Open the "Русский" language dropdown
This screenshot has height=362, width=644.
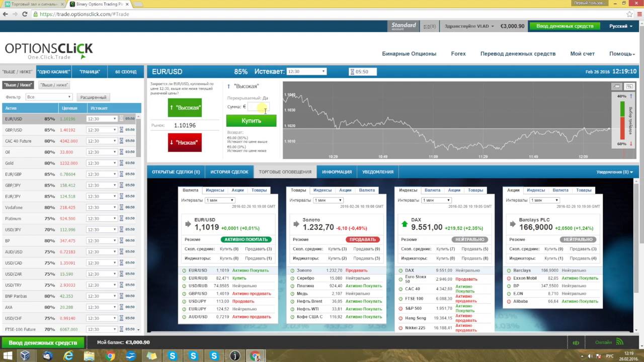(x=621, y=26)
